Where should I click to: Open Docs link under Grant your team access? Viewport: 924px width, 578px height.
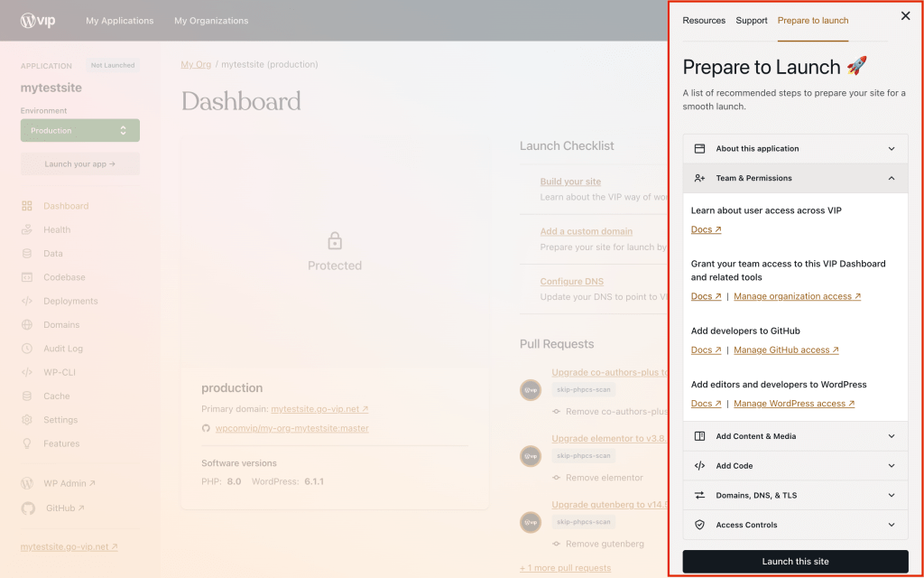click(x=706, y=296)
